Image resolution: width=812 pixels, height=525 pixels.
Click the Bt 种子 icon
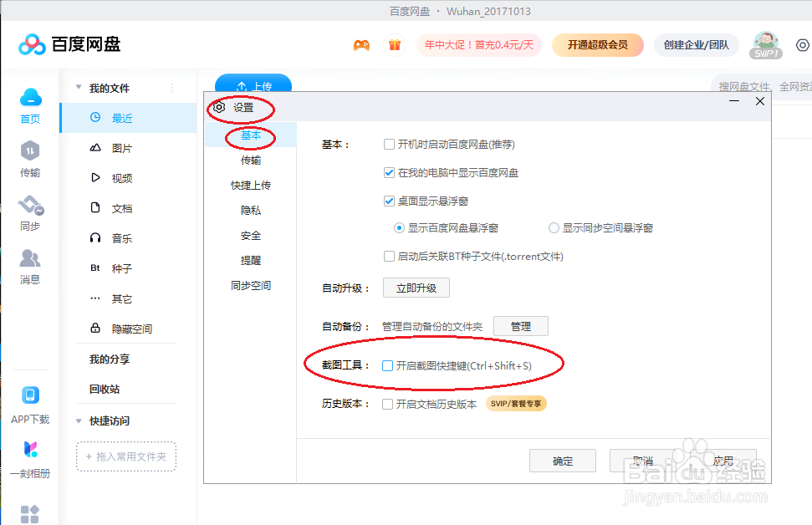95,268
